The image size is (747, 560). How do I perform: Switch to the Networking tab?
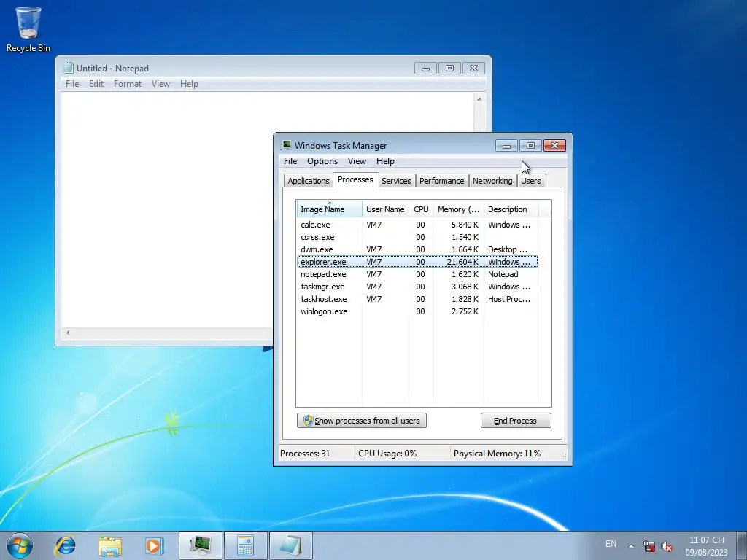click(492, 181)
